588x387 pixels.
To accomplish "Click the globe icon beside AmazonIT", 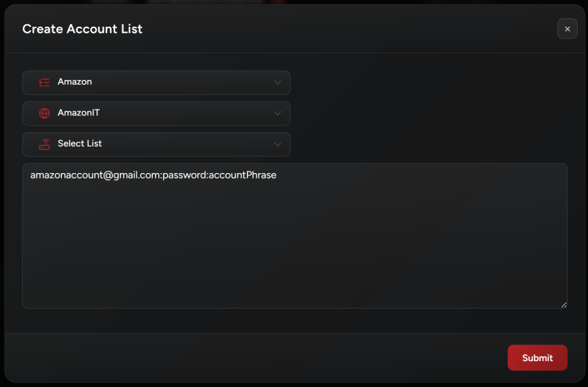I will click(44, 113).
